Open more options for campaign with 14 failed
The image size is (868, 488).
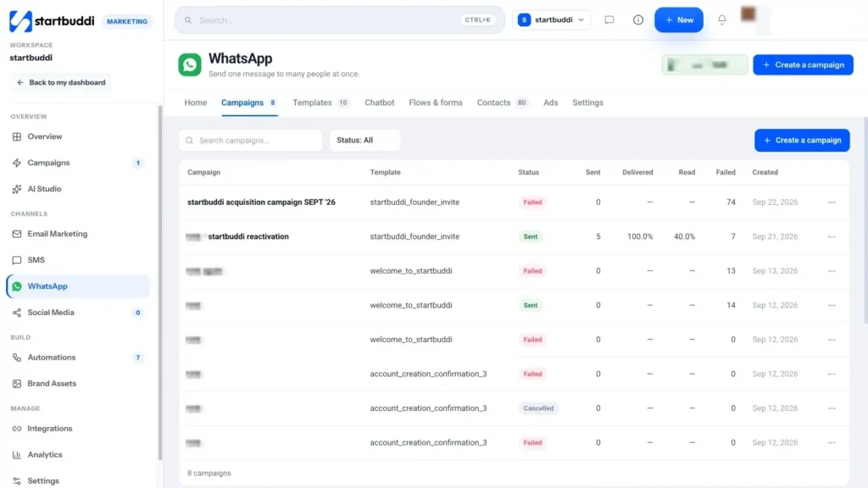832,305
